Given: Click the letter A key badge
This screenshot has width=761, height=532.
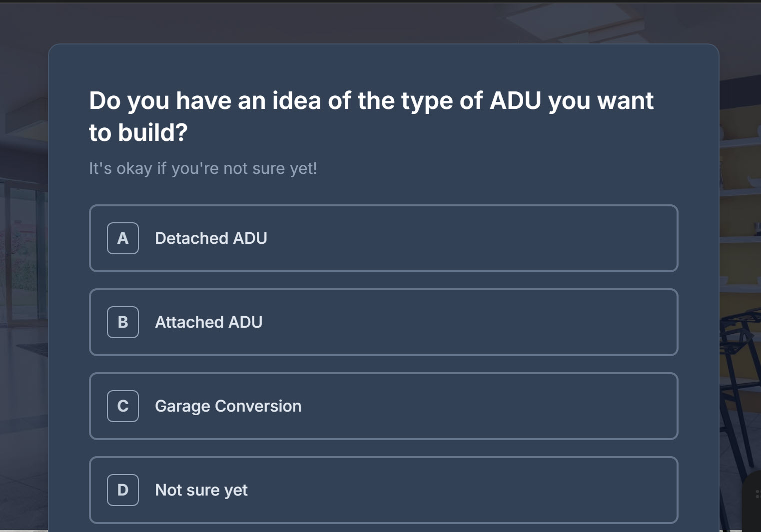Looking at the screenshot, I should [x=123, y=238].
